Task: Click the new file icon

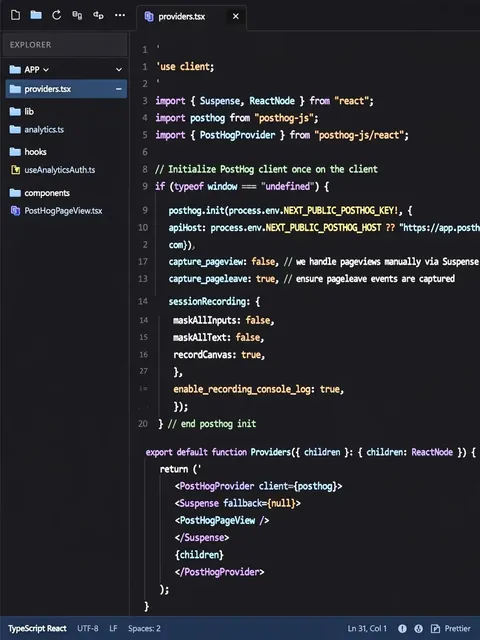Action: click(x=16, y=16)
